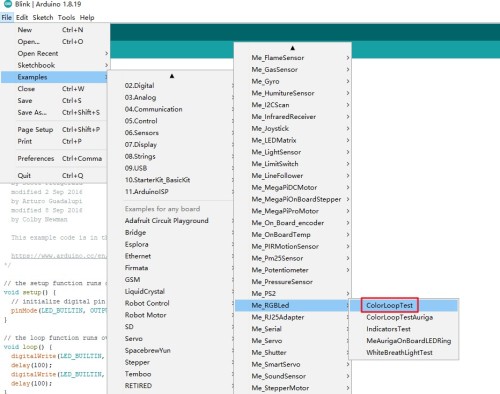Viewport: 500px width, 394px height.
Task: Open Temboo examples
Action: pos(171,374)
